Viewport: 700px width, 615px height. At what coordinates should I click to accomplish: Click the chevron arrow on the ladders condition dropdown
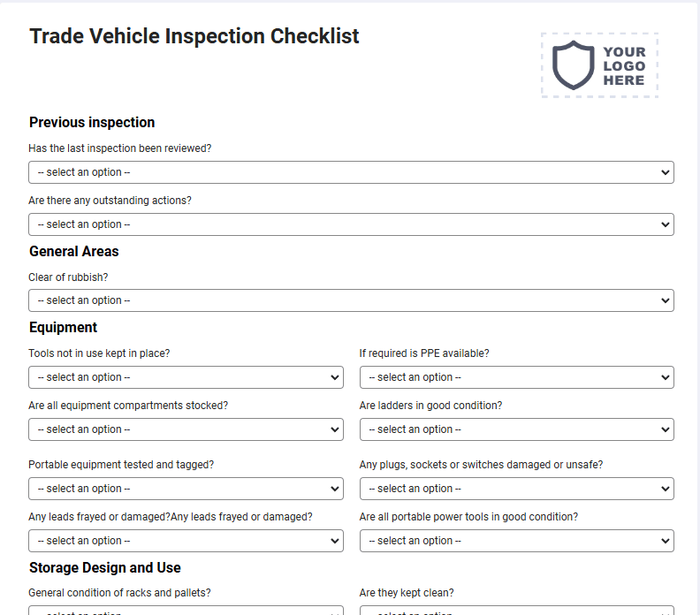[x=666, y=429]
